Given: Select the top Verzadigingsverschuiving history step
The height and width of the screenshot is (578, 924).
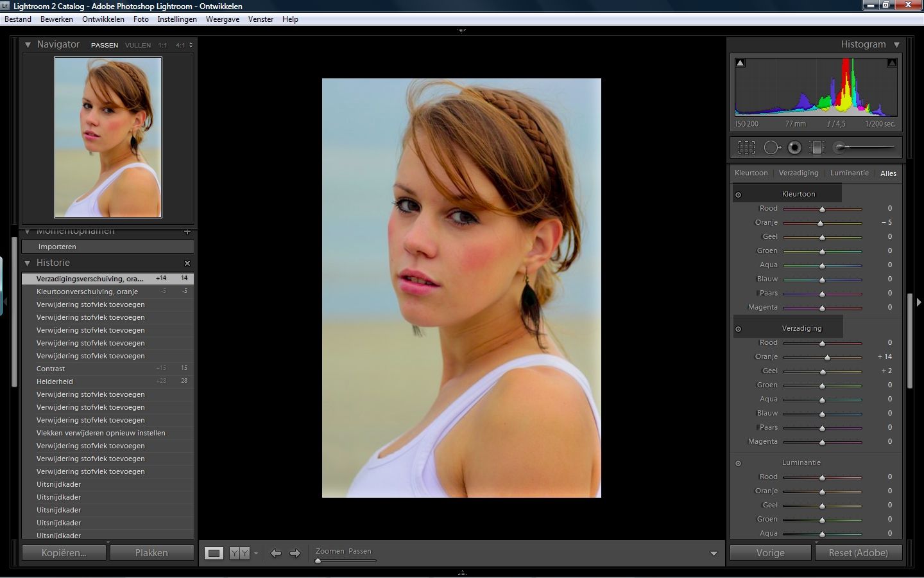Looking at the screenshot, I should (x=108, y=279).
